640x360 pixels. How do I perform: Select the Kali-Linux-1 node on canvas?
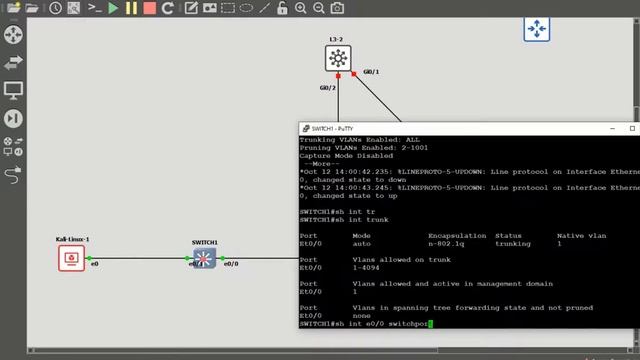71,258
